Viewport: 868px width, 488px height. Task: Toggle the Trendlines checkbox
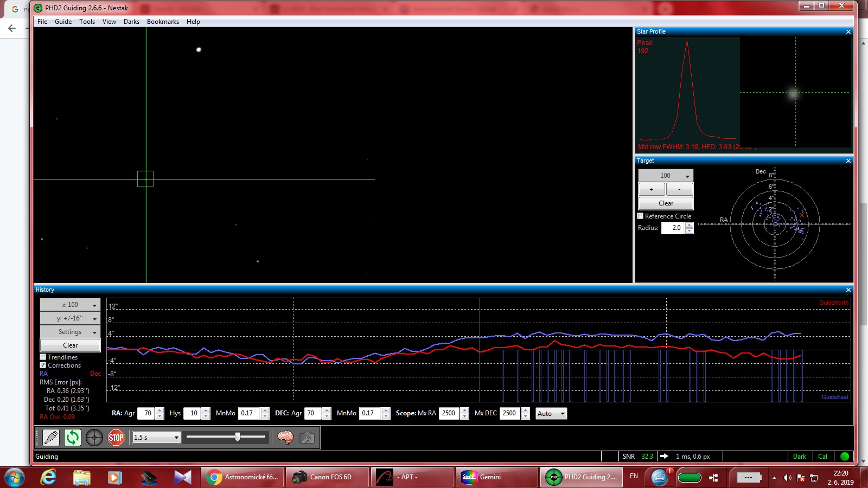[x=43, y=357]
